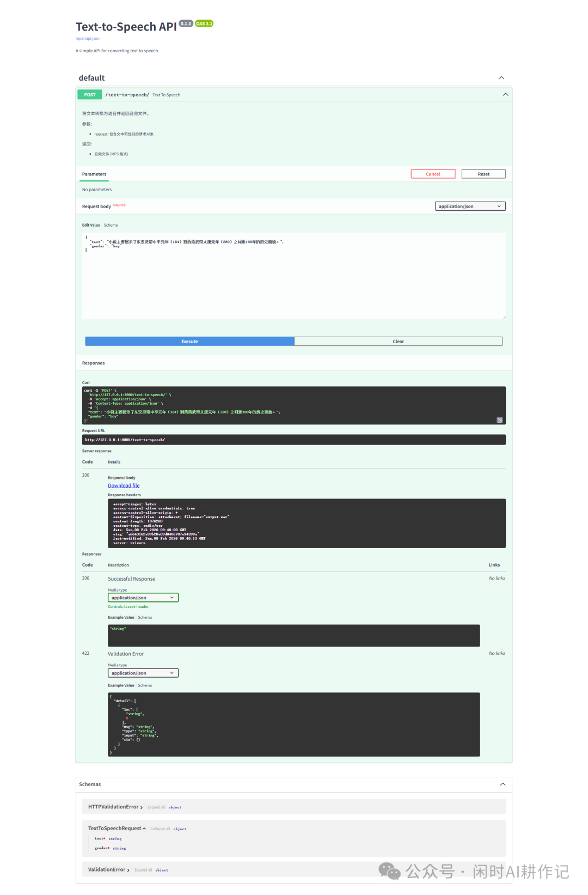588x895 pixels.
Task: Select Example Value tab under 200 response
Action: pyautogui.click(x=121, y=618)
